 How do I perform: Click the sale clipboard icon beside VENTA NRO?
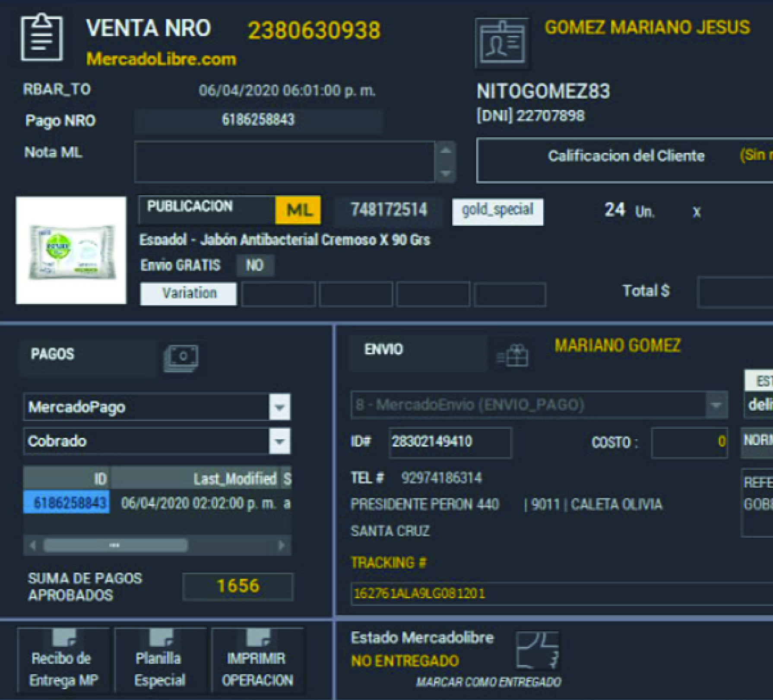[x=41, y=38]
